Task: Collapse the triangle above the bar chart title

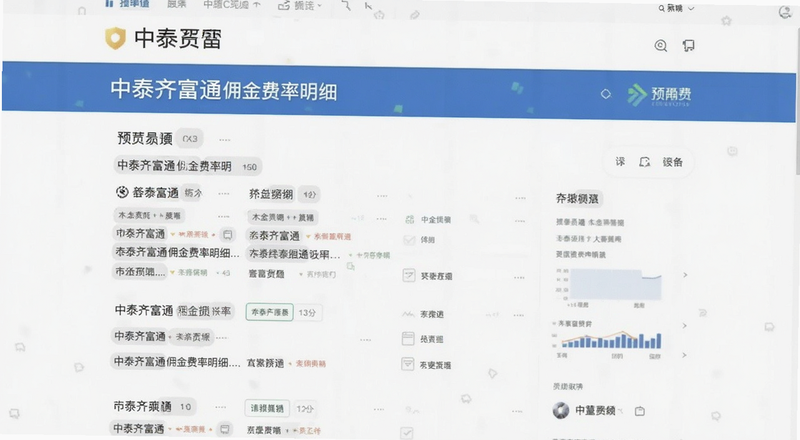Action: click(x=554, y=324)
